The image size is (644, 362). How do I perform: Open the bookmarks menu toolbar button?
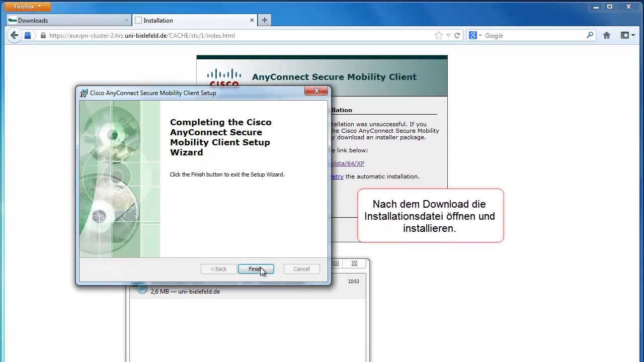click(627, 35)
